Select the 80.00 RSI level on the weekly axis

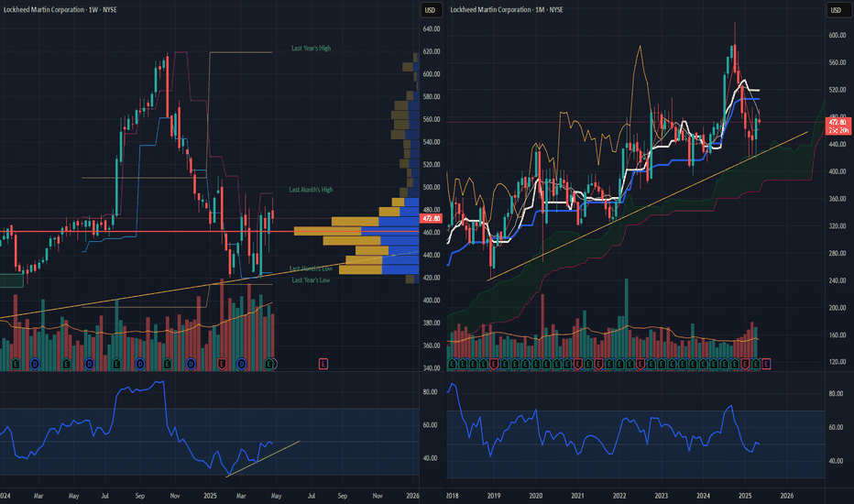(x=431, y=392)
